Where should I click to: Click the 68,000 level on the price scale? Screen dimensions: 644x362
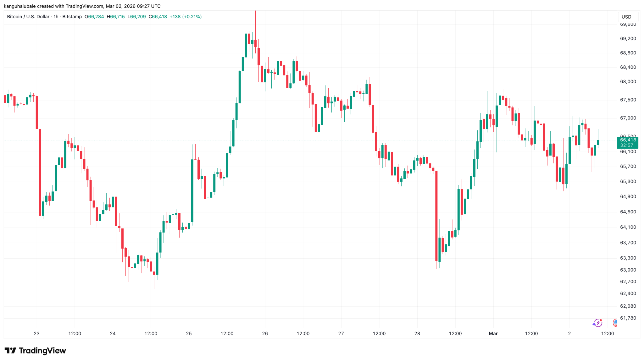click(628, 82)
